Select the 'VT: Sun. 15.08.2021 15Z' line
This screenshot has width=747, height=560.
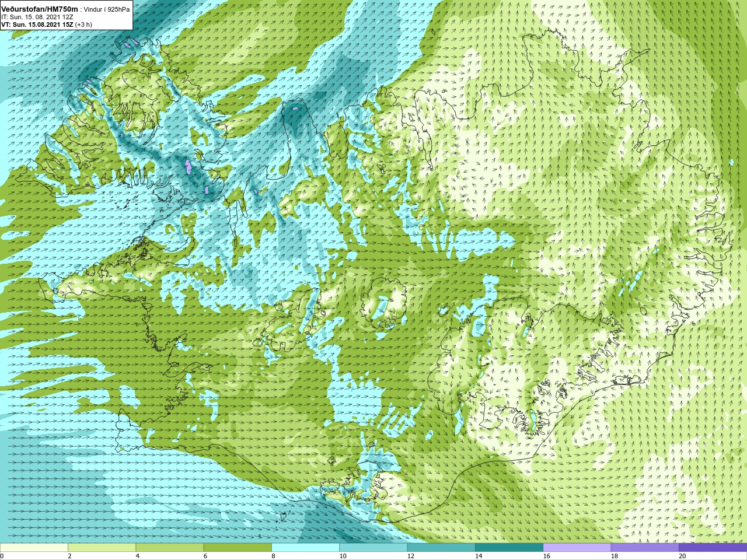tap(37, 24)
